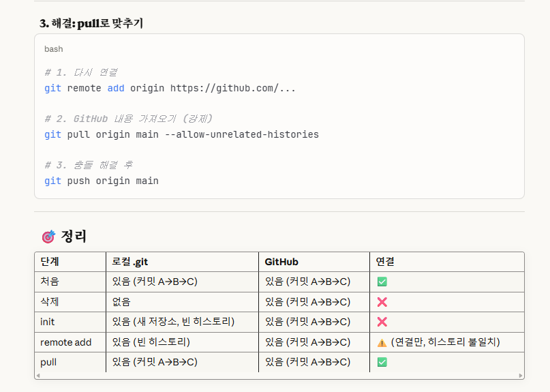Click the 연결 column header
Image resolution: width=550 pixels, height=392 pixels.
coord(385,262)
